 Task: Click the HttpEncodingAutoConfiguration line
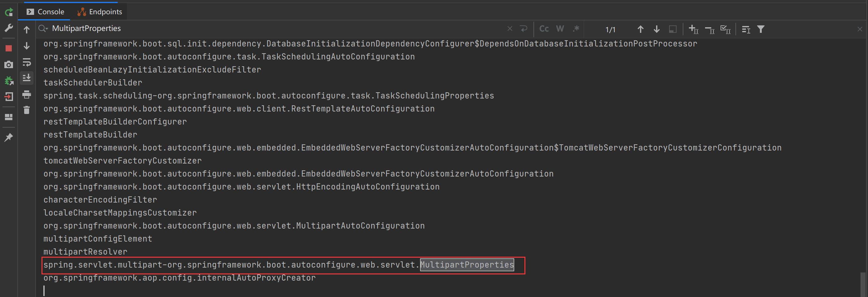241,186
